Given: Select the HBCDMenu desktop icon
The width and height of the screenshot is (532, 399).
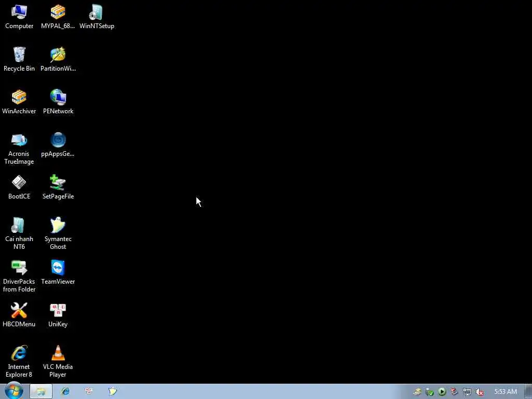Looking at the screenshot, I should point(19,315).
